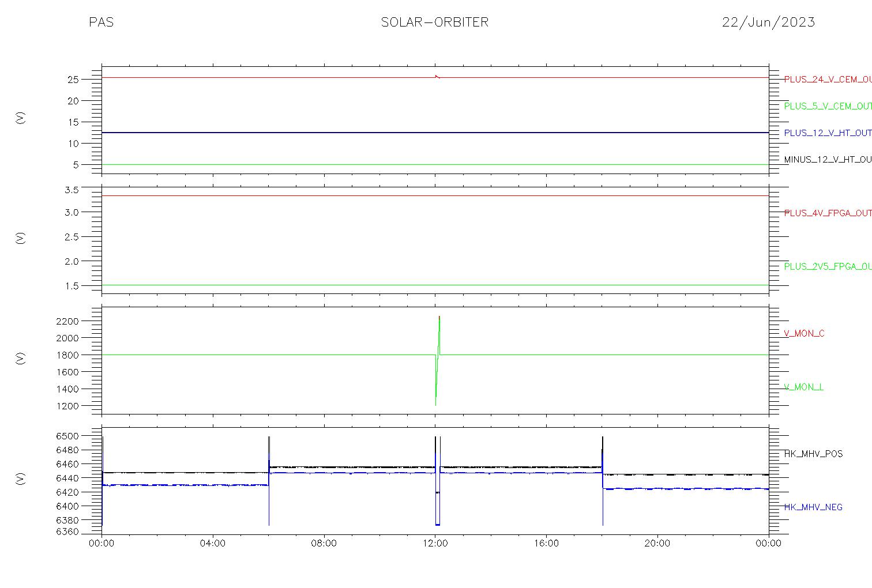Image resolution: width=872 pixels, height=588 pixels.
Task: Click the "SOLAR-ORBITER" plot heading
Action: pos(435,22)
